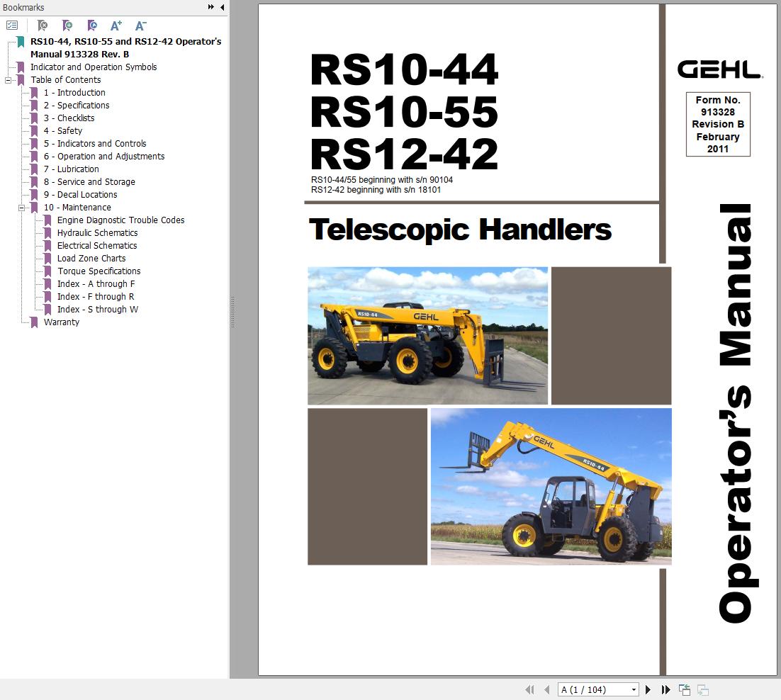Click the next view icon
Viewport: 781px width, 700px height.
click(x=703, y=689)
